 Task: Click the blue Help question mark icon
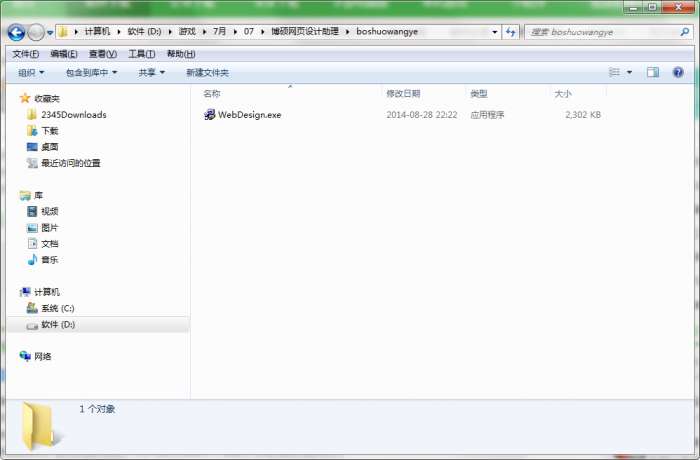(x=678, y=72)
